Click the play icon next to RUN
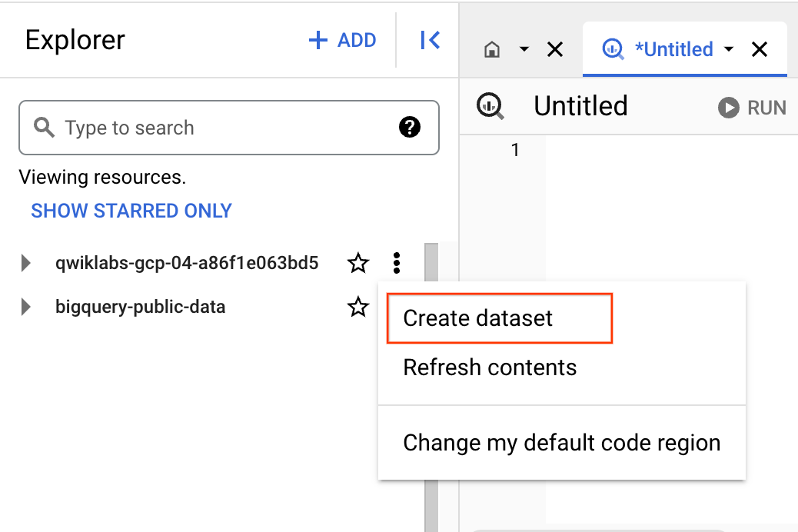 [x=727, y=108]
